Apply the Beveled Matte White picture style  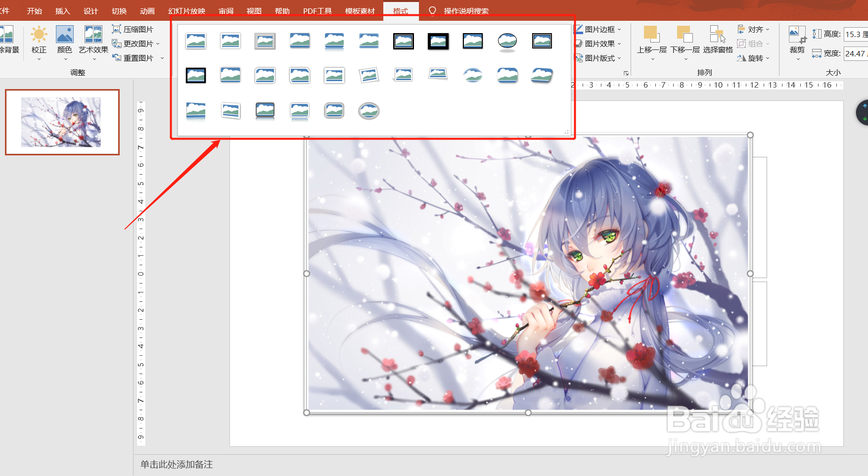point(230,41)
